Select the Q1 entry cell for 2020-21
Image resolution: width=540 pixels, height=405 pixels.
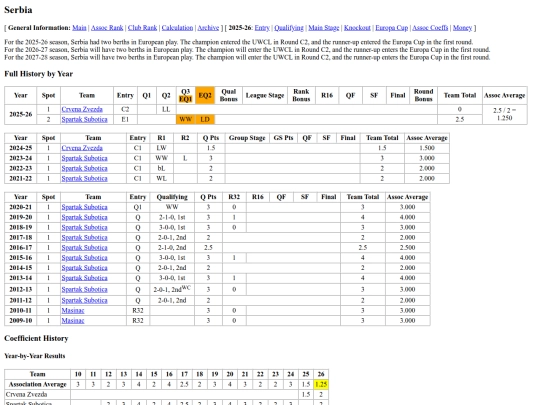tap(138, 207)
